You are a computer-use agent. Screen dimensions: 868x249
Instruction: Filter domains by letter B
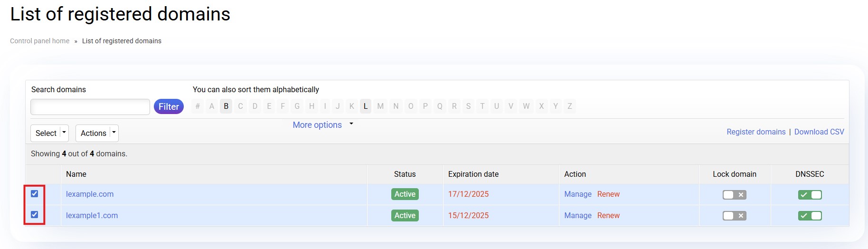tap(226, 106)
